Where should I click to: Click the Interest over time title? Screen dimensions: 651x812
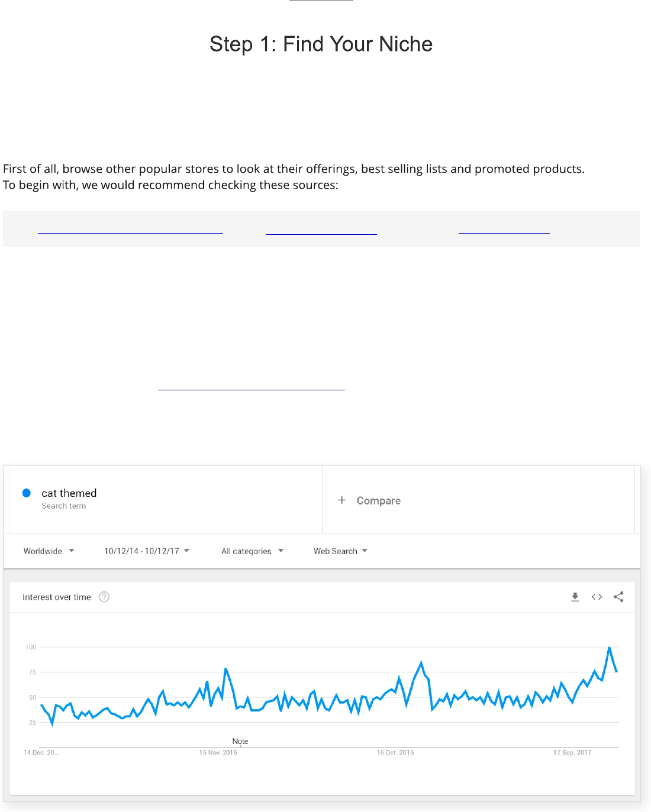(57, 597)
